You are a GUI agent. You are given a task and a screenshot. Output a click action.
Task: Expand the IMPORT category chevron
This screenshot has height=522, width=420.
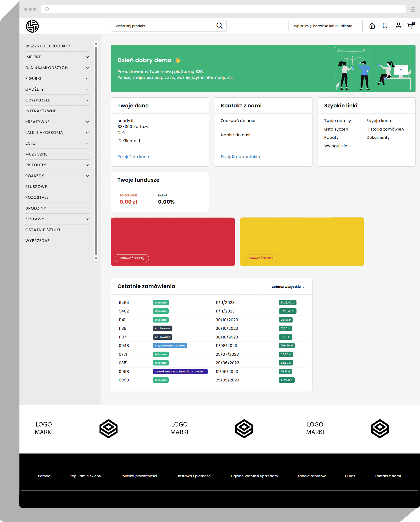[87, 57]
